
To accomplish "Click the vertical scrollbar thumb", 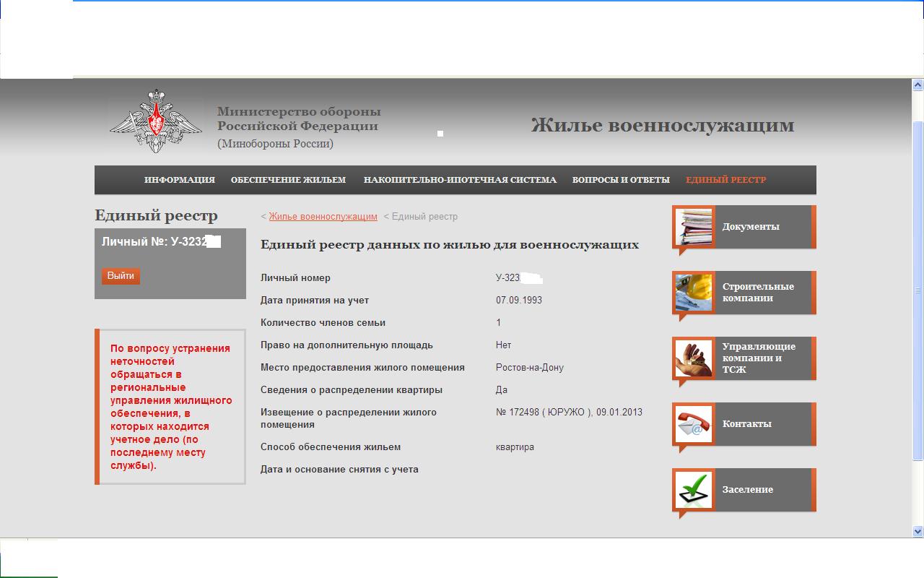I will click(918, 289).
